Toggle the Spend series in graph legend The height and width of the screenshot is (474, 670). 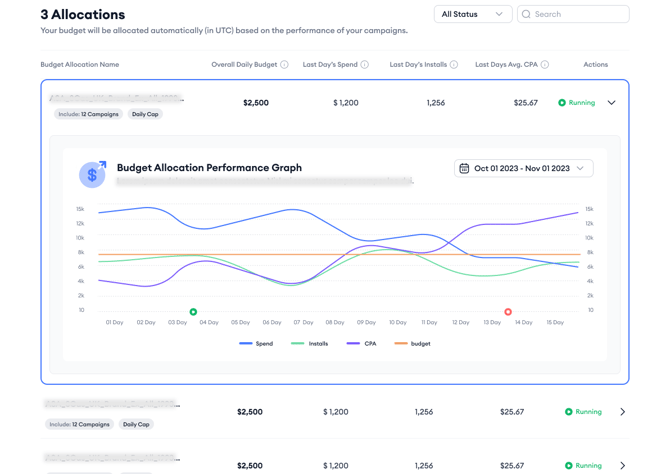(x=256, y=344)
